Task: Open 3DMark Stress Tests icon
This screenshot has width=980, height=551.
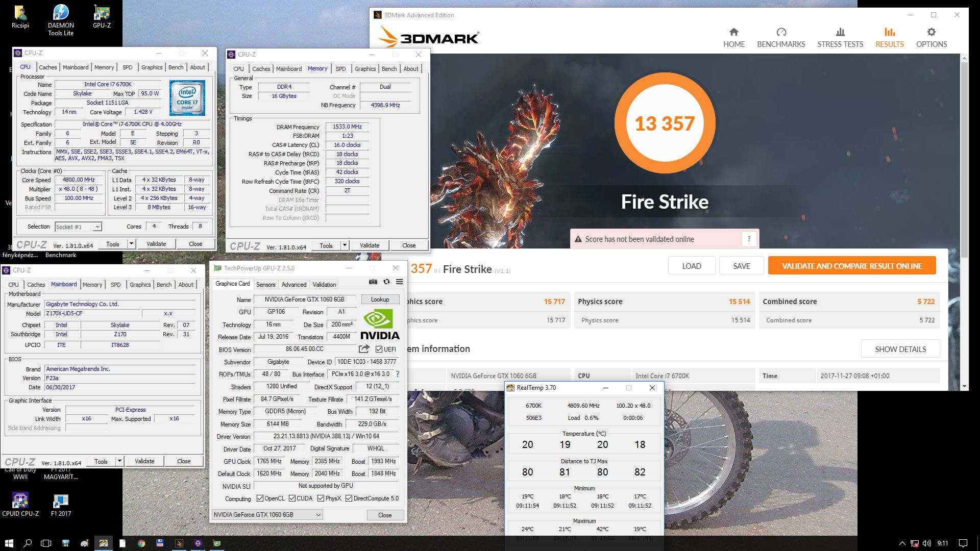Action: coord(840,32)
